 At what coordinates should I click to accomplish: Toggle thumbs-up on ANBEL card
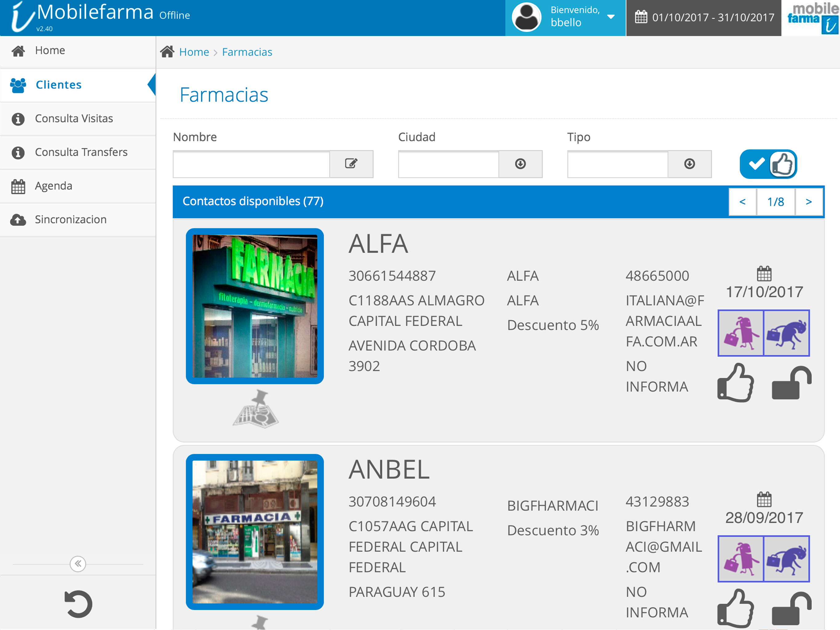735,608
